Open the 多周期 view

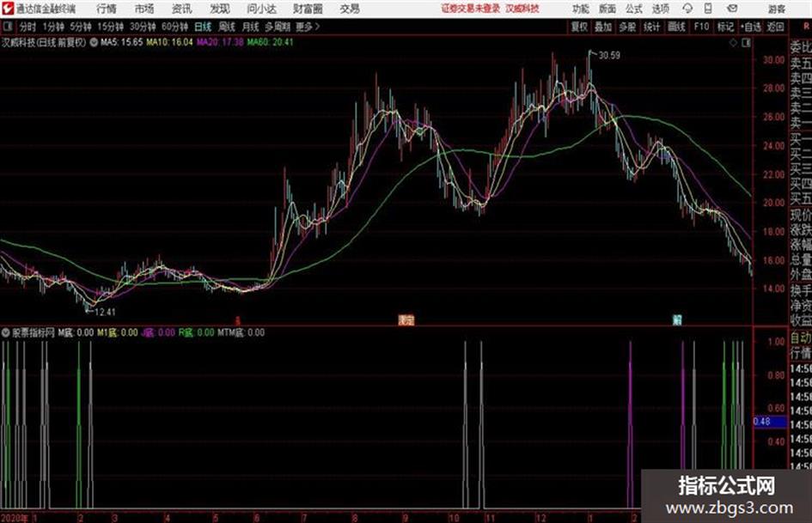click(278, 27)
